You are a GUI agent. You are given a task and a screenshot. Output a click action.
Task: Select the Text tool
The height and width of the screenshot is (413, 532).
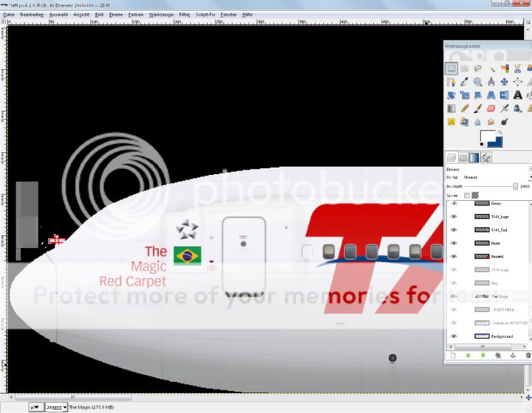click(517, 95)
